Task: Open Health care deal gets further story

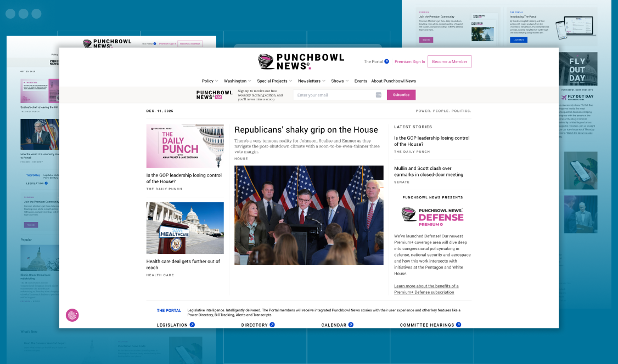Action: pyautogui.click(x=183, y=264)
